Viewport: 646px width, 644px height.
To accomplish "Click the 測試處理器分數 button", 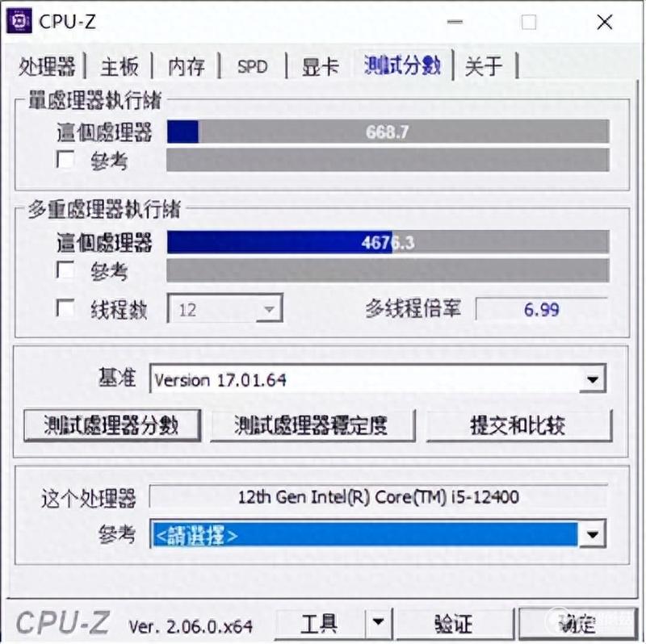I will click(112, 425).
